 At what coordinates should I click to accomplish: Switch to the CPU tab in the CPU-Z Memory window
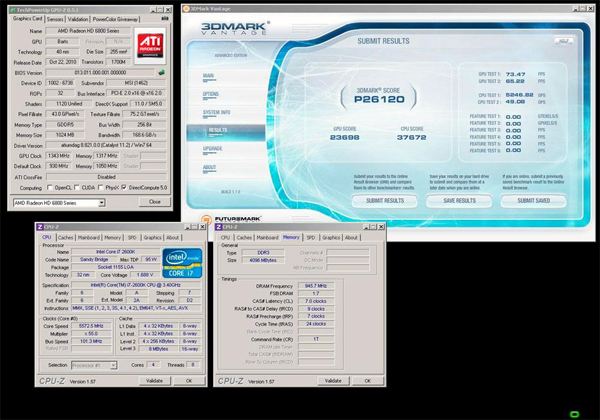[x=225, y=238]
